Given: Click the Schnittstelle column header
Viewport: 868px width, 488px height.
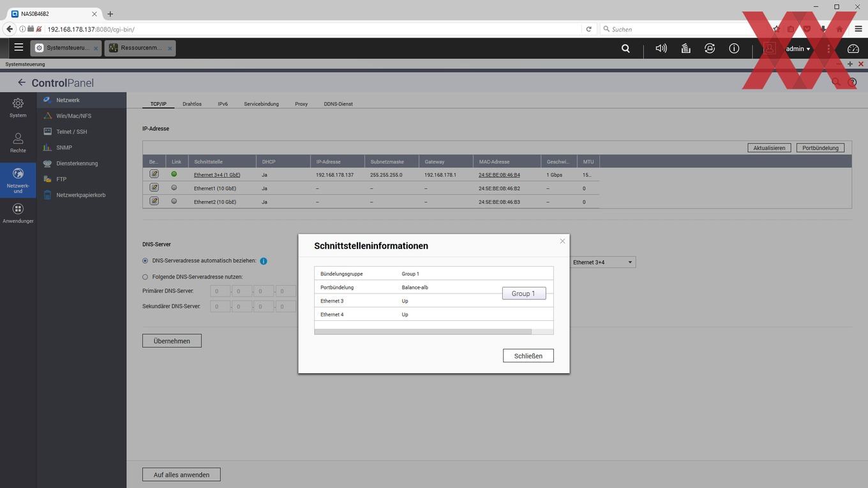Looking at the screenshot, I should coord(222,161).
